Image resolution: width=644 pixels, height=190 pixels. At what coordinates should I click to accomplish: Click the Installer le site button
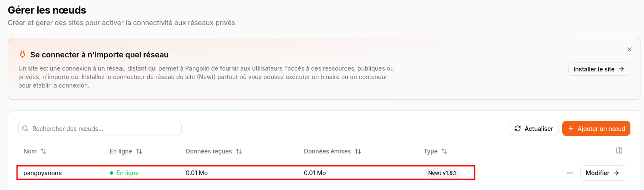coord(599,69)
